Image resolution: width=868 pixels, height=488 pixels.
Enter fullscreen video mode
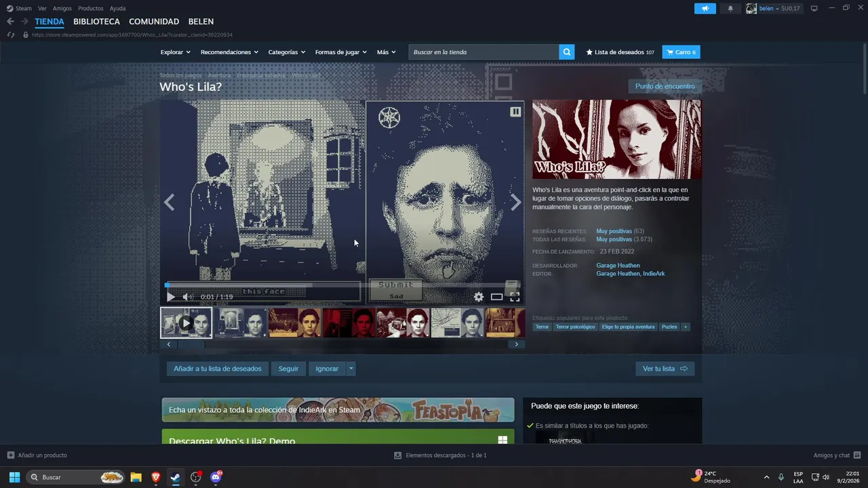(515, 297)
